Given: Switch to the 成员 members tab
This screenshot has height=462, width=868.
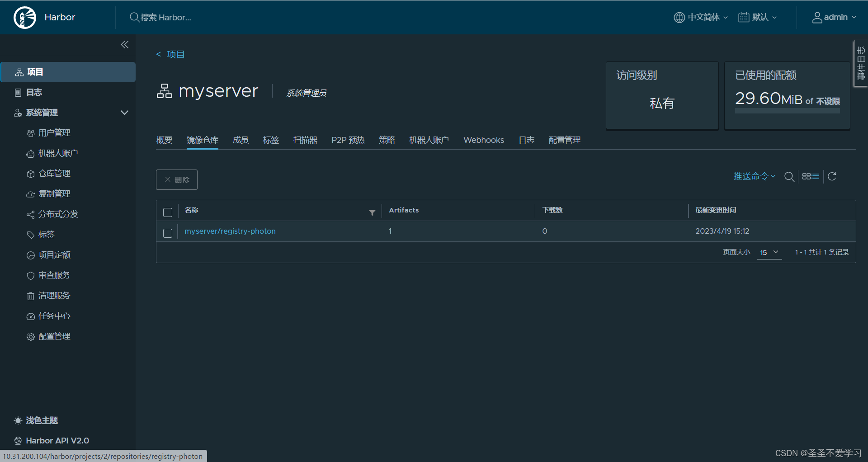Looking at the screenshot, I should point(241,140).
